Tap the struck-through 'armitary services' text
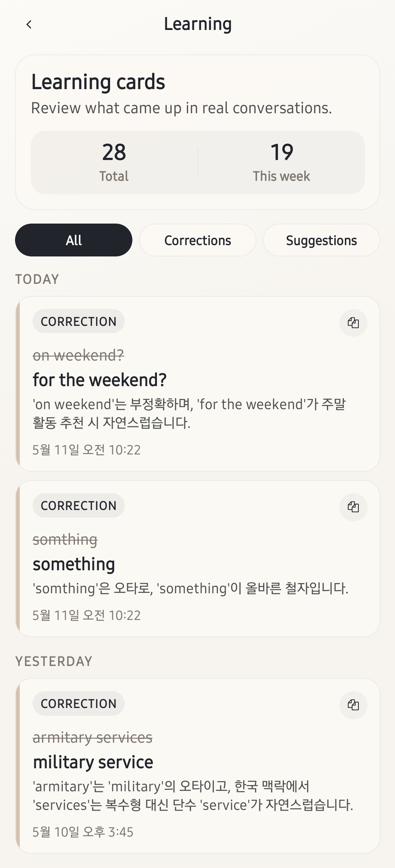Viewport: 395px width, 868px height. pos(93,737)
